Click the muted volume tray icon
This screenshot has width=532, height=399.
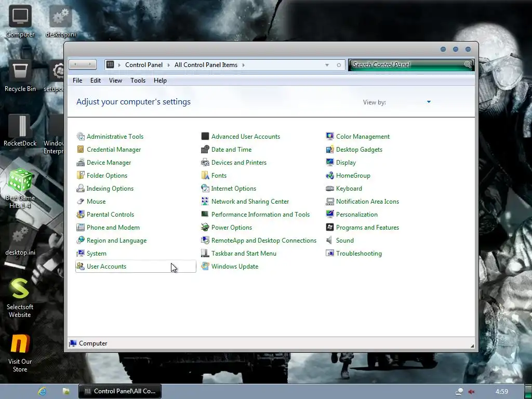pyautogui.click(x=472, y=392)
